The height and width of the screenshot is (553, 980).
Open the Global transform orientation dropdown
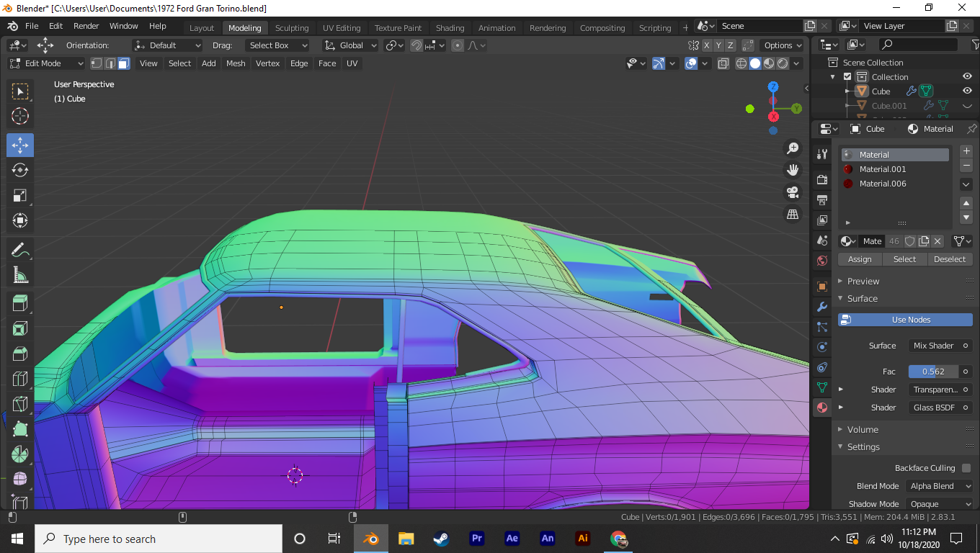pos(350,45)
